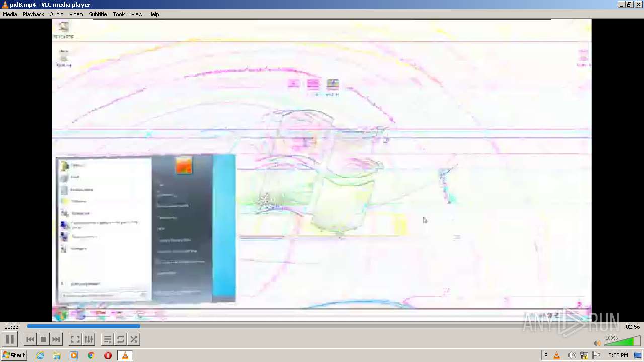Launch Google Chrome from taskbar
The image size is (644, 362).
[x=91, y=355]
